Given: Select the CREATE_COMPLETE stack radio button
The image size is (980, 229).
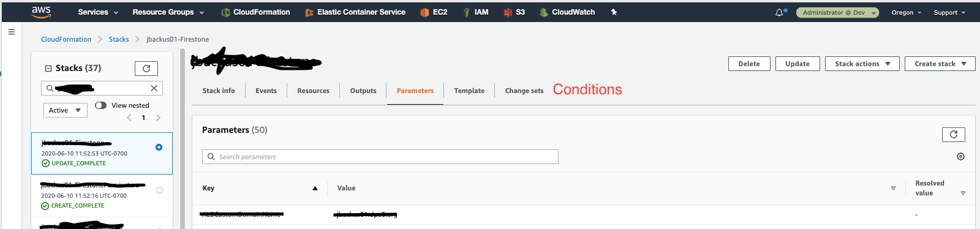Looking at the screenshot, I should pos(159,190).
